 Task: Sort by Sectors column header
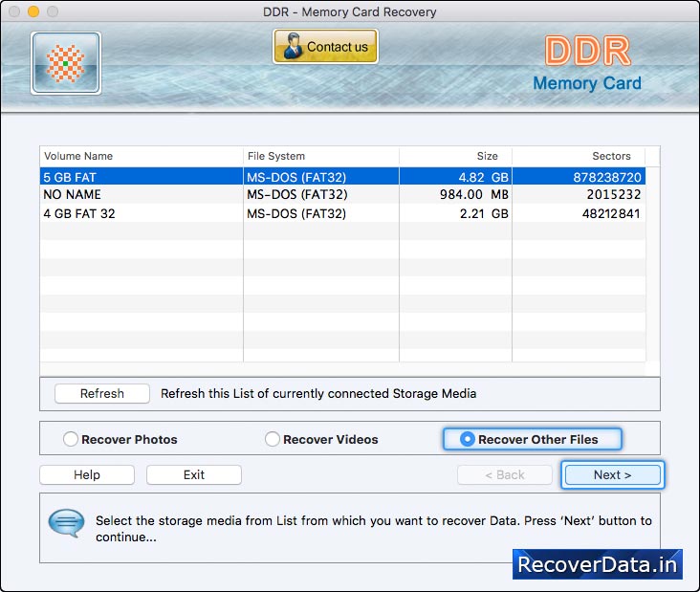579,156
